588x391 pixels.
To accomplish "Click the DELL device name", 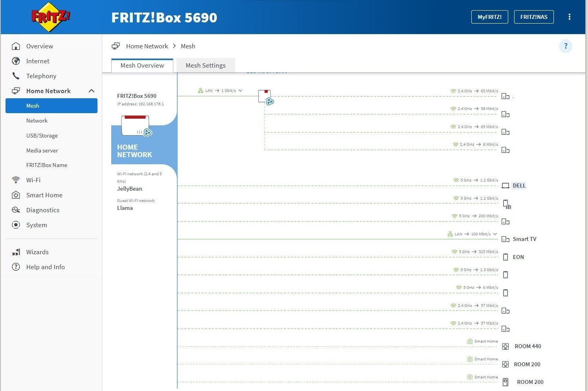I will click(x=519, y=185).
